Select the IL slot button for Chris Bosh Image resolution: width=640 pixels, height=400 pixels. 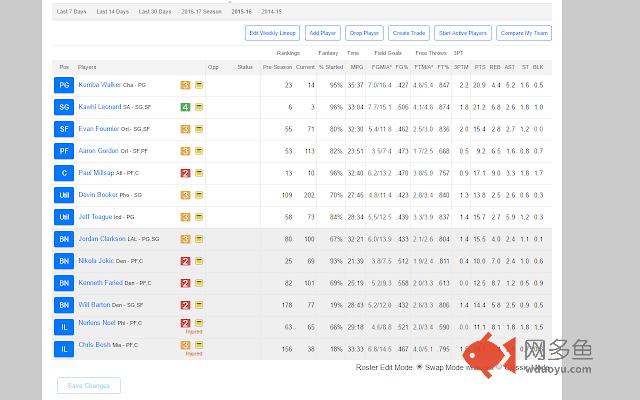point(64,349)
